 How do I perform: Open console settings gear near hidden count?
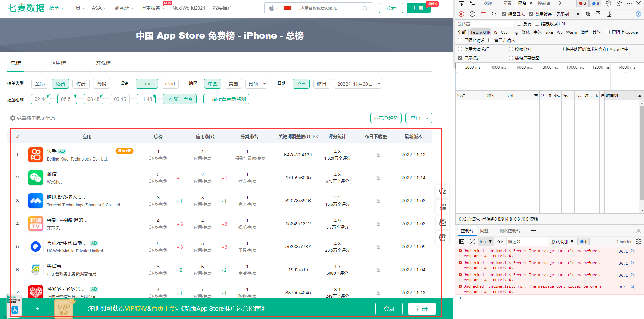(x=639, y=241)
